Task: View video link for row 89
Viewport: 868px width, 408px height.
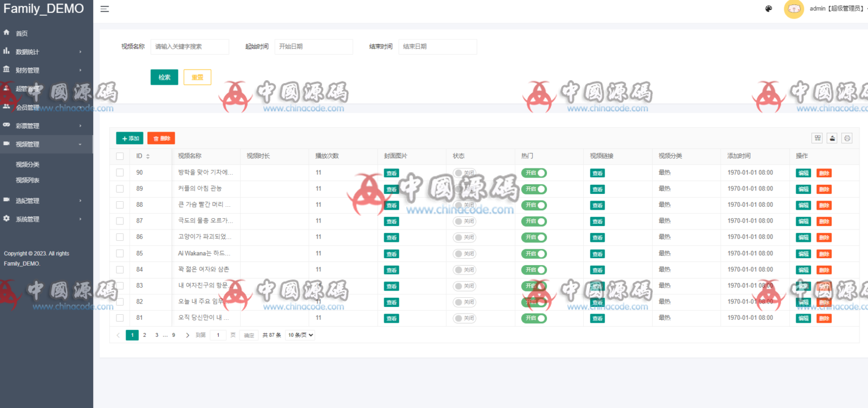Action: 597,189
